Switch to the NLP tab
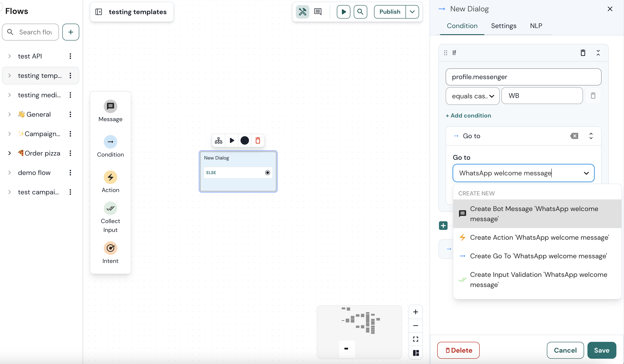The width and height of the screenshot is (624, 364). [536, 26]
